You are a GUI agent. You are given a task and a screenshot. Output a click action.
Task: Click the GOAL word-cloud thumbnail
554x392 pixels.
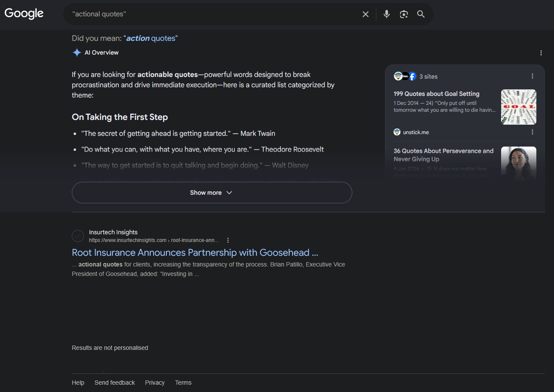(x=519, y=107)
